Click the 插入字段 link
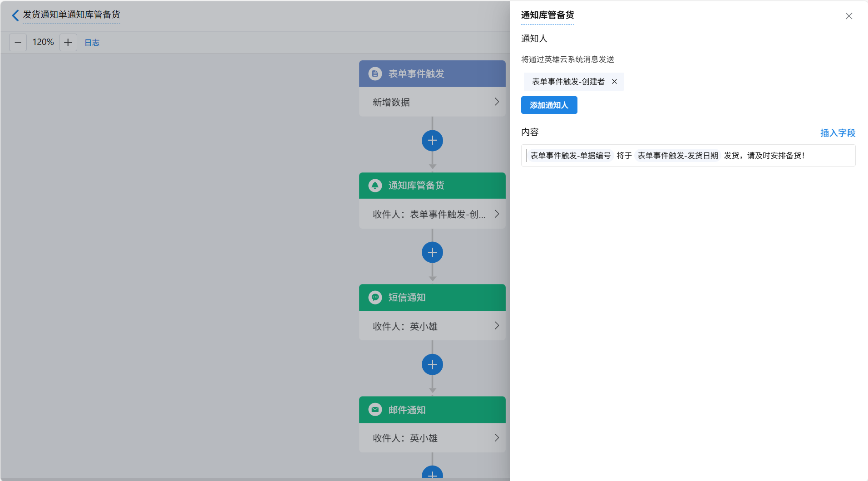Viewport: 868px width, 481px height. point(838,133)
